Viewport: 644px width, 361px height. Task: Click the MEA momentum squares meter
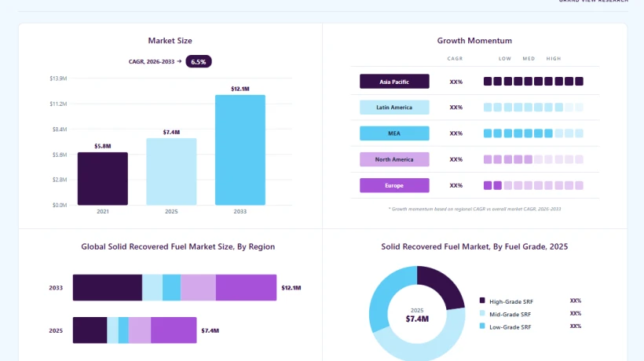point(533,133)
